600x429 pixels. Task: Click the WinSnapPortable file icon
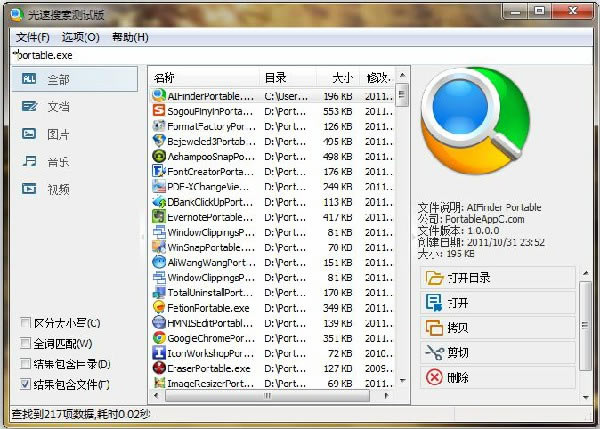coord(159,247)
